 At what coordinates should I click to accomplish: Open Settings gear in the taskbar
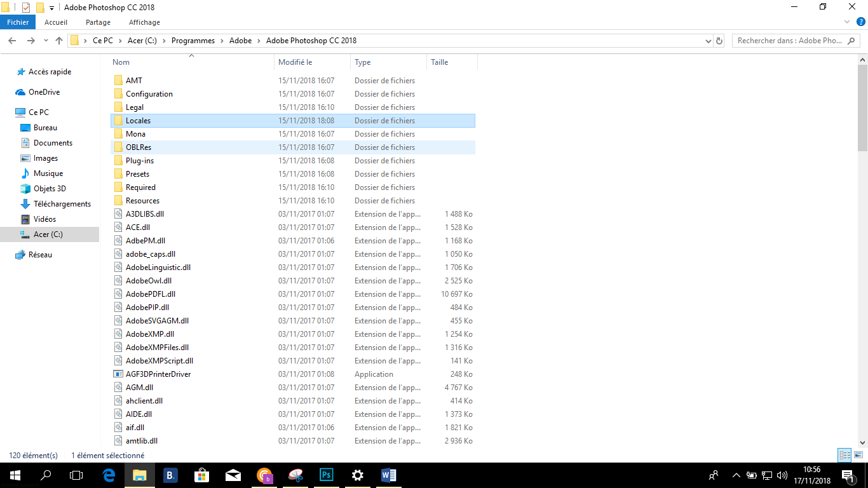point(358,475)
